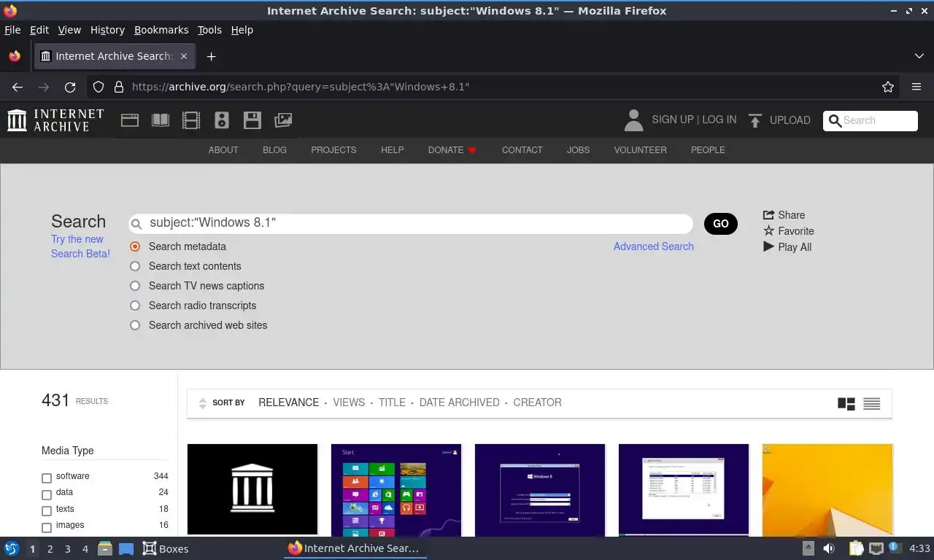Open the Internet Archive home logo
This screenshot has height=560, width=934.
55,120
